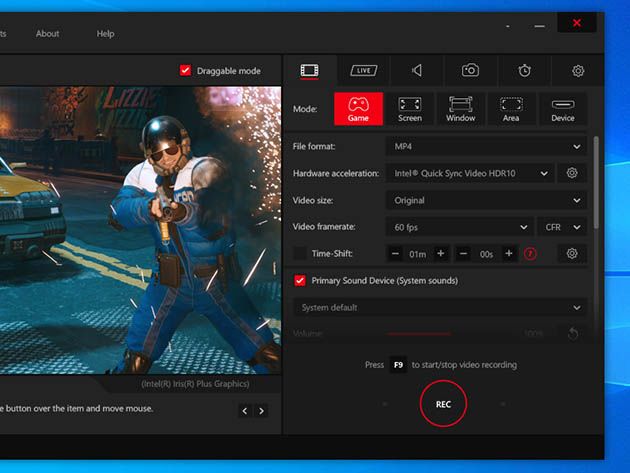Expand the Video size Original dropdown
Screen dimensions: 630x473
coord(486,200)
